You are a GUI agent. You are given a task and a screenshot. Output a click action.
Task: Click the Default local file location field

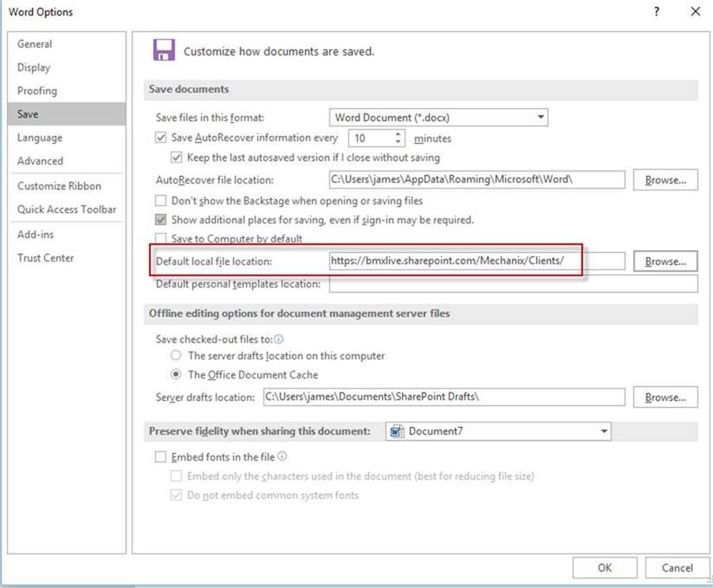coord(477,261)
